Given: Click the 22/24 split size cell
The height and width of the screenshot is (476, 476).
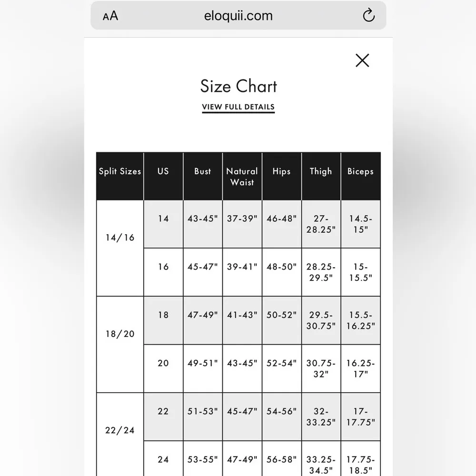Looking at the screenshot, I should pos(120,431).
